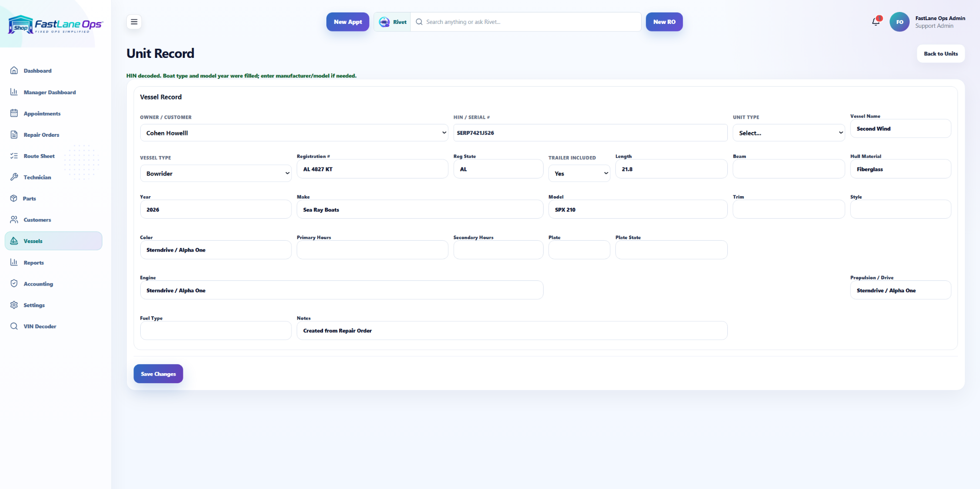Click the Settings gear icon
Viewport: 980px width, 489px height.
tap(14, 305)
